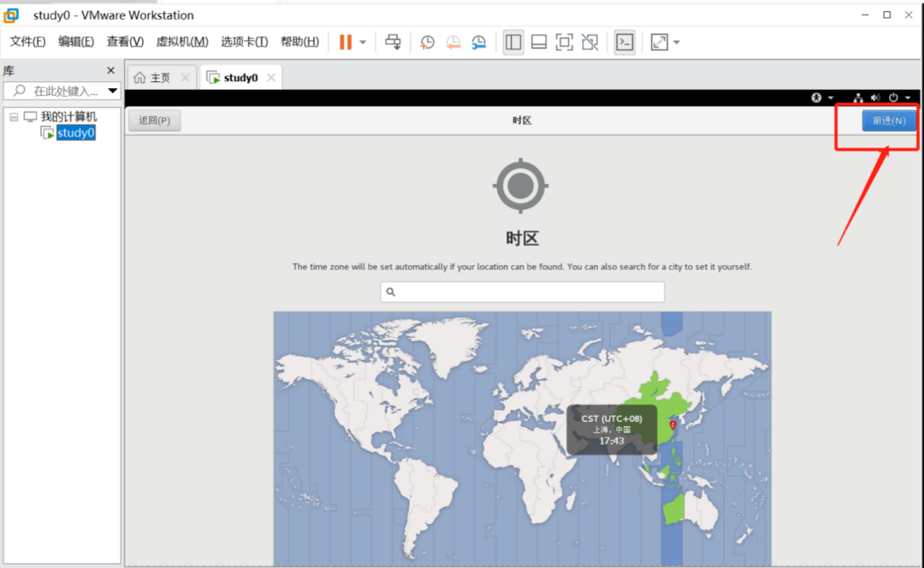Open the snapshot manager icon
Image resolution: width=924 pixels, height=568 pixels.
click(478, 42)
